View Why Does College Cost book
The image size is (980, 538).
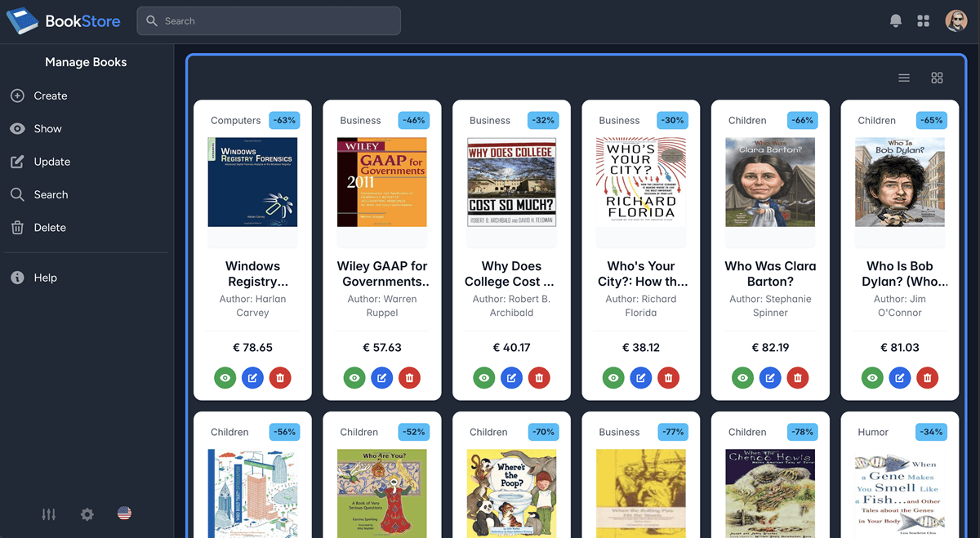[484, 378]
